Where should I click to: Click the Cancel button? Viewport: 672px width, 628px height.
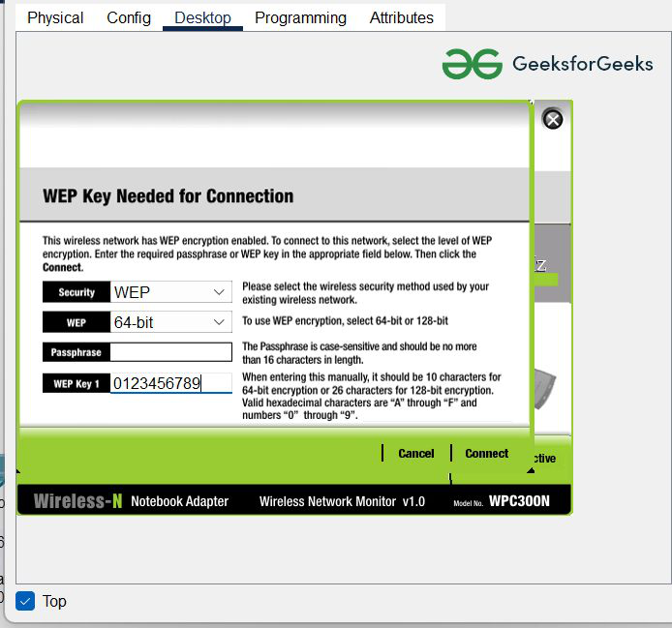pyautogui.click(x=415, y=453)
